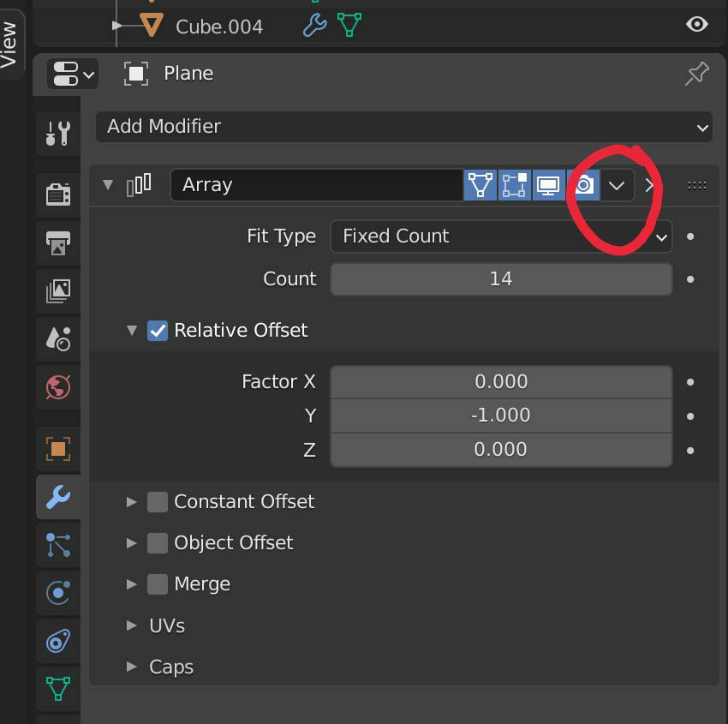Click the Array modifier type icon
Screen dimensions: 728x724
pyautogui.click(x=139, y=185)
